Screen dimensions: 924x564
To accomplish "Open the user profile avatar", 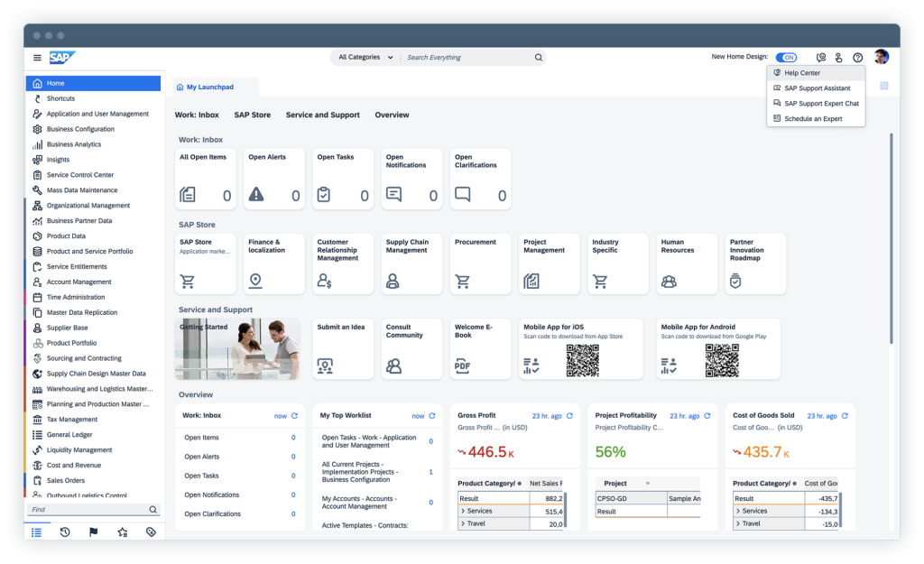I will pyautogui.click(x=881, y=57).
